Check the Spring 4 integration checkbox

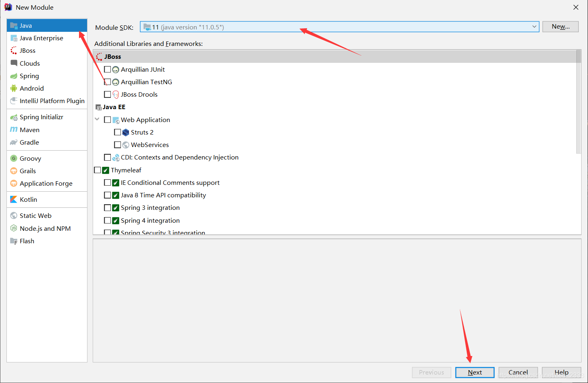tap(107, 220)
